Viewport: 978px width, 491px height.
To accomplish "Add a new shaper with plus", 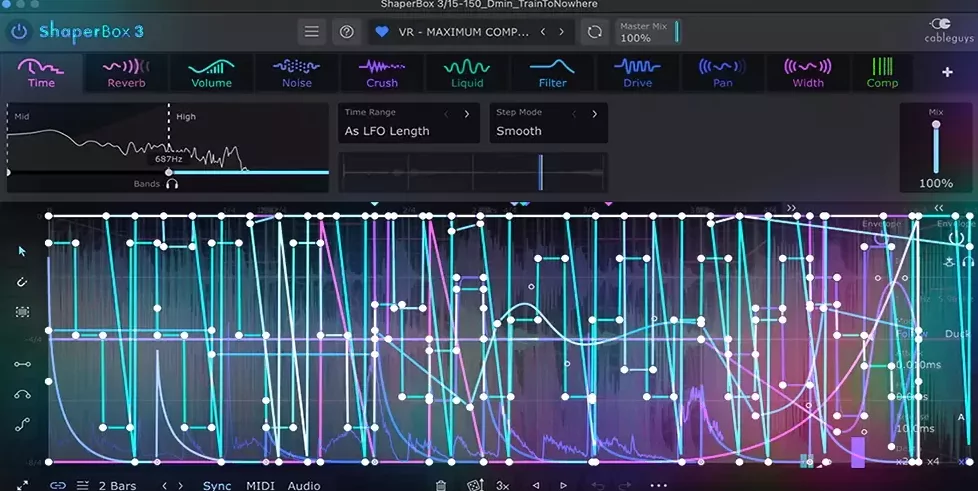I will point(947,72).
